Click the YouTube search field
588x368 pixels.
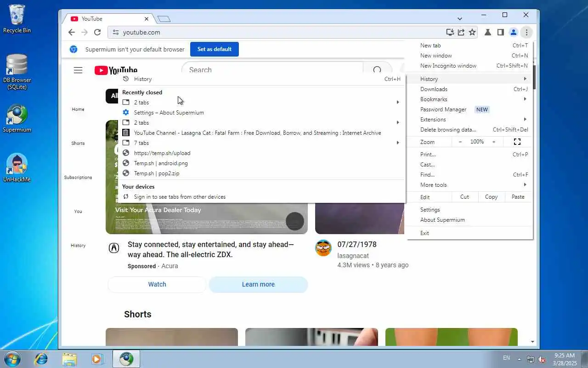272,70
